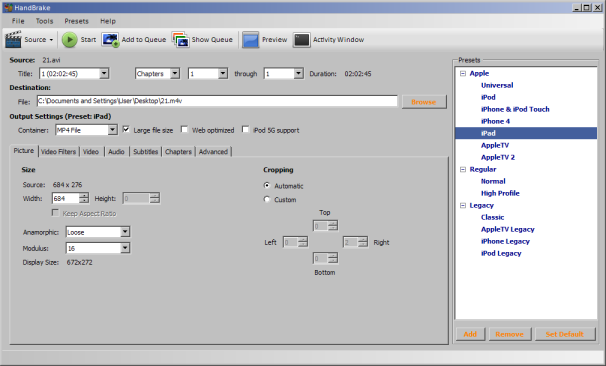The height and width of the screenshot is (366, 606).
Task: Click the HandBrake title bar icon
Action: [8, 8]
